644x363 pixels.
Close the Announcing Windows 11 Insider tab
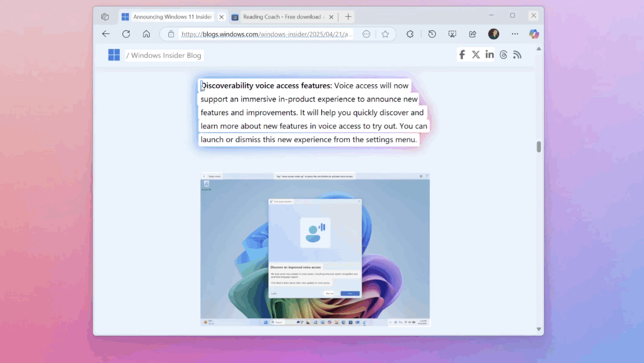click(x=221, y=17)
